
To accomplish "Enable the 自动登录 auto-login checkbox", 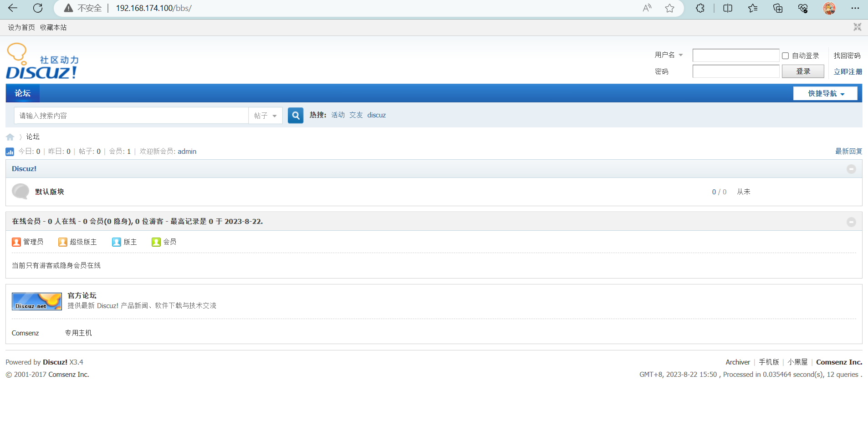I will click(x=786, y=56).
